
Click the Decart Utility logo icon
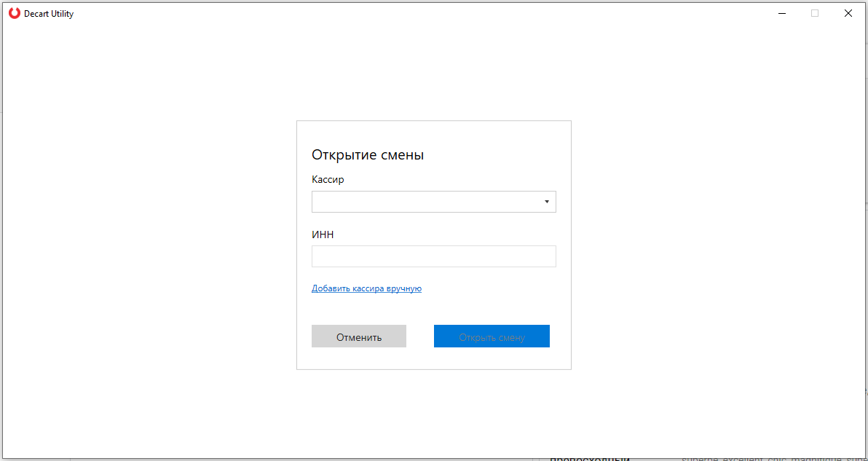coord(14,13)
